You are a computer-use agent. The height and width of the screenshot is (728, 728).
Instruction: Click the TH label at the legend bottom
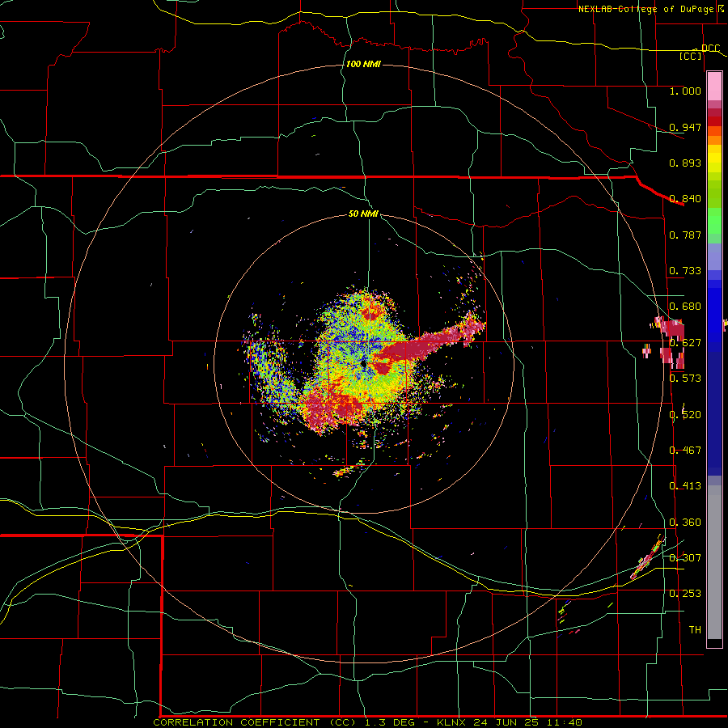(x=695, y=629)
